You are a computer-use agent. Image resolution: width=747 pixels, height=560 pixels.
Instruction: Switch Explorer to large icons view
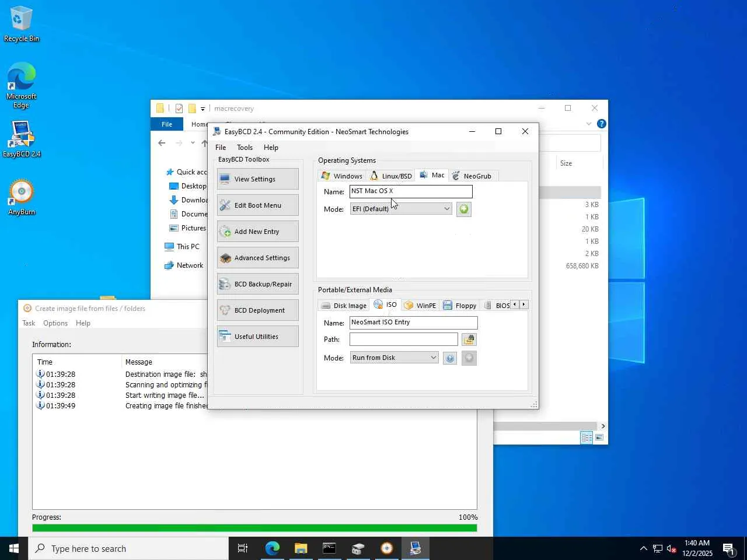(599, 437)
